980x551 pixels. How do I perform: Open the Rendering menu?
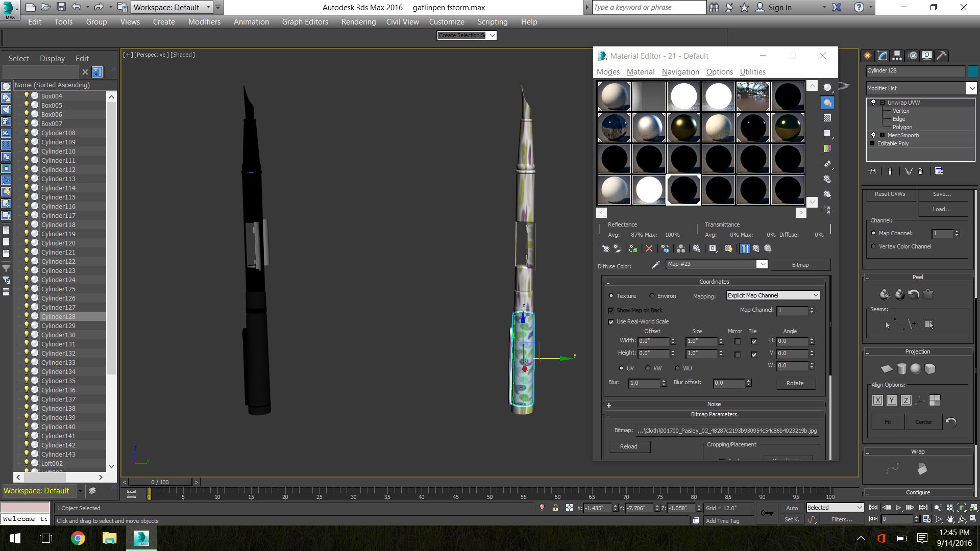[358, 22]
